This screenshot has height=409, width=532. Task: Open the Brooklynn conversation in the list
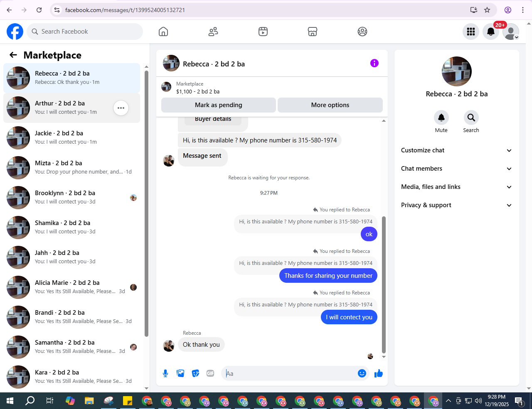click(x=71, y=198)
